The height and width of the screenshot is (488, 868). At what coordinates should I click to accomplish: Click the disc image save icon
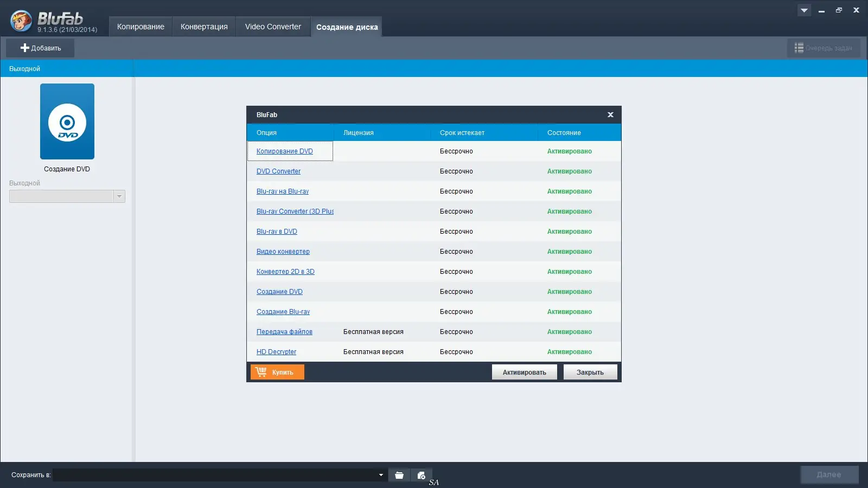coord(421,475)
